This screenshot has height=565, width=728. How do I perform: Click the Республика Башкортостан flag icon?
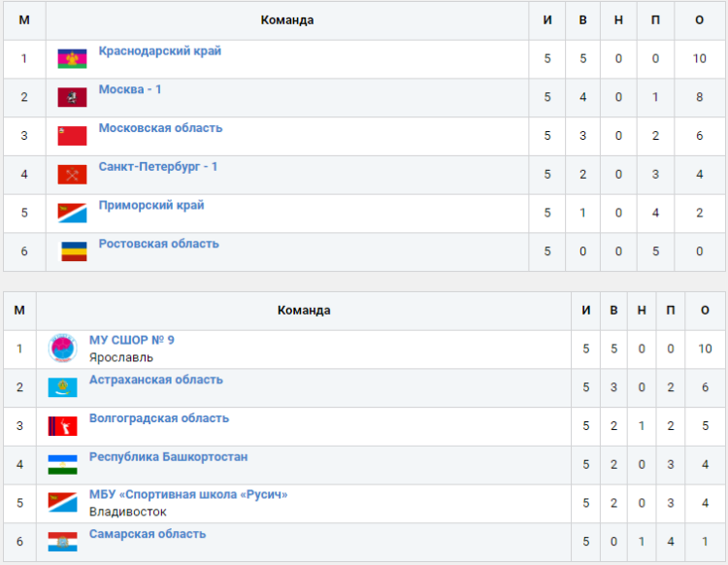pos(63,465)
